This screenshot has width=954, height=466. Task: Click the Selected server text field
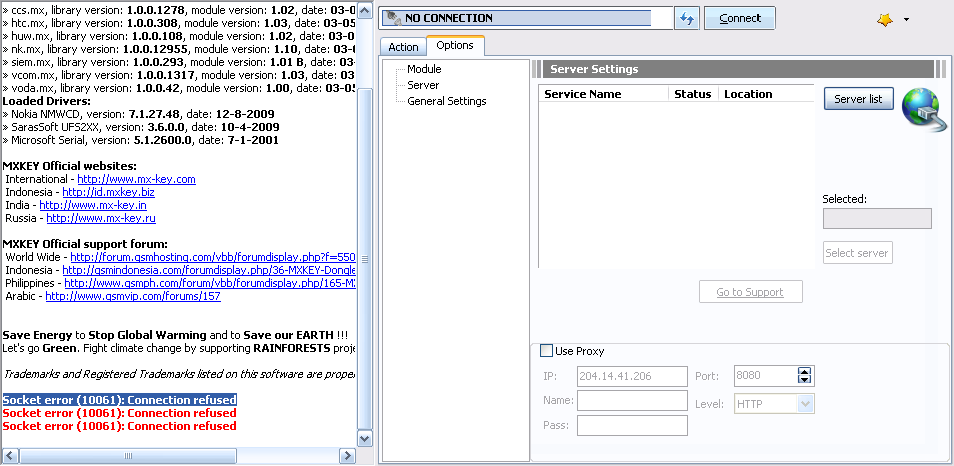877,218
